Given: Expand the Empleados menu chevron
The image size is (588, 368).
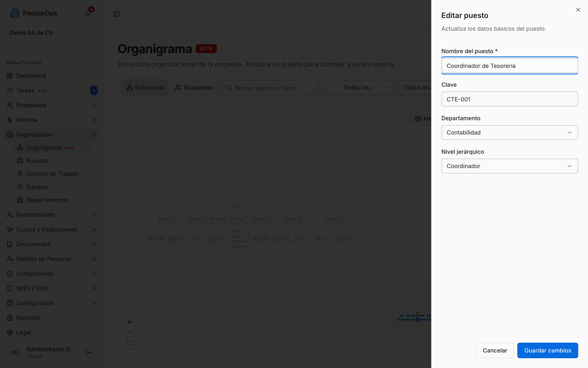Looking at the screenshot, I should (x=94, y=105).
